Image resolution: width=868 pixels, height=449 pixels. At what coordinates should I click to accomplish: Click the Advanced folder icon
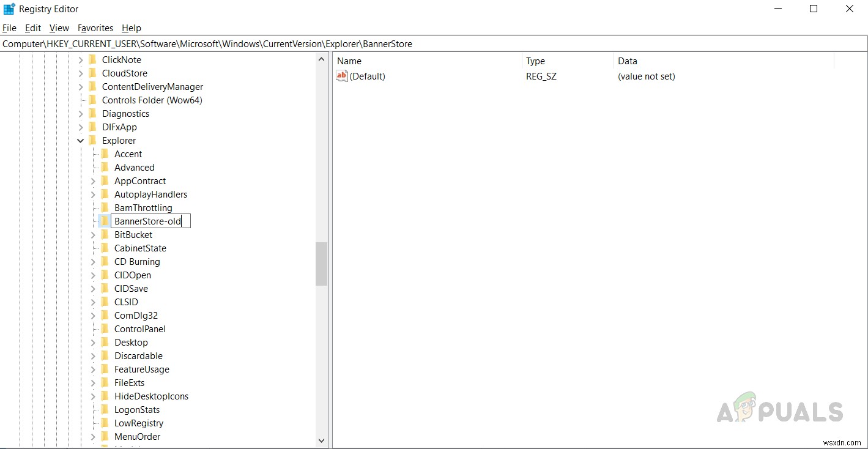point(105,168)
